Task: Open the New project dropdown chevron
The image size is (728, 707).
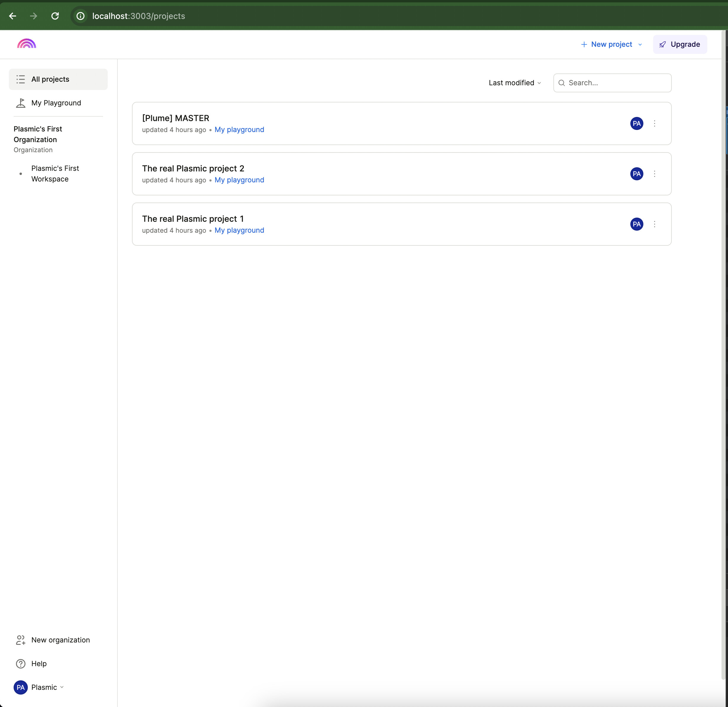Action: click(x=640, y=45)
